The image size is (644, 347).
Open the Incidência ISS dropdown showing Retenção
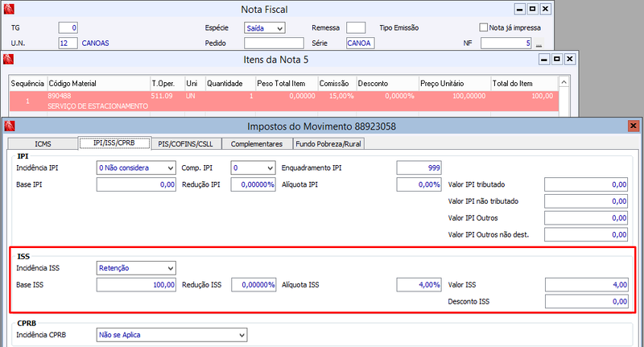tap(136, 268)
